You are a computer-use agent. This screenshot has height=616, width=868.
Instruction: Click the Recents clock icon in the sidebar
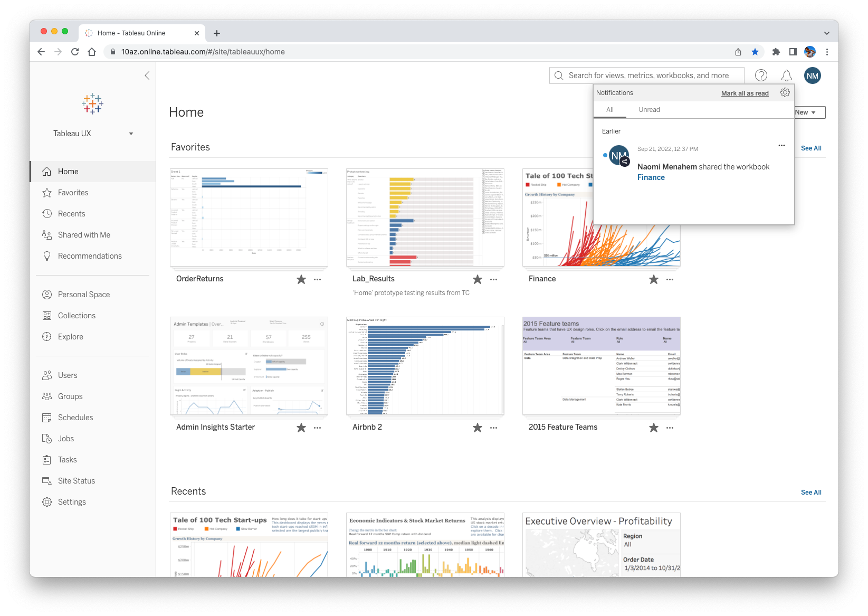47,214
